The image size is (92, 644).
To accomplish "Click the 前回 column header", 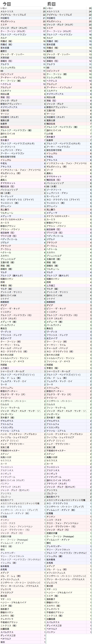I will 52,4.
